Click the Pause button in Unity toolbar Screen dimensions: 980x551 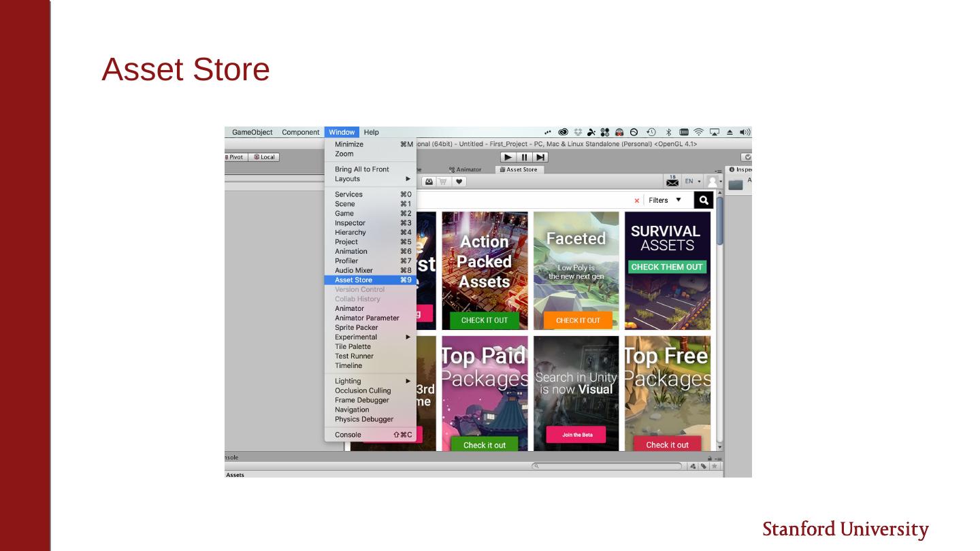tap(524, 157)
